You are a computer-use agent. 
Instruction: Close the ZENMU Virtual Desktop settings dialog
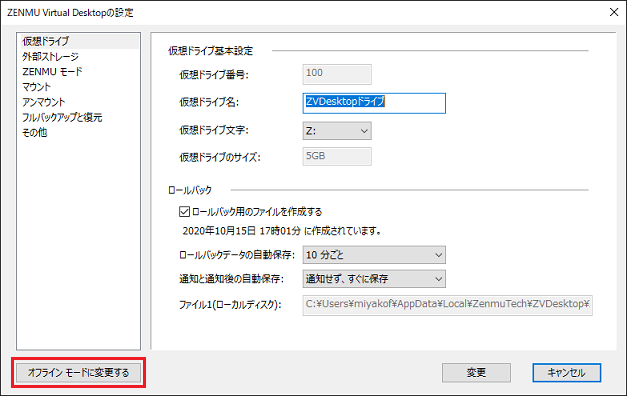(x=614, y=12)
